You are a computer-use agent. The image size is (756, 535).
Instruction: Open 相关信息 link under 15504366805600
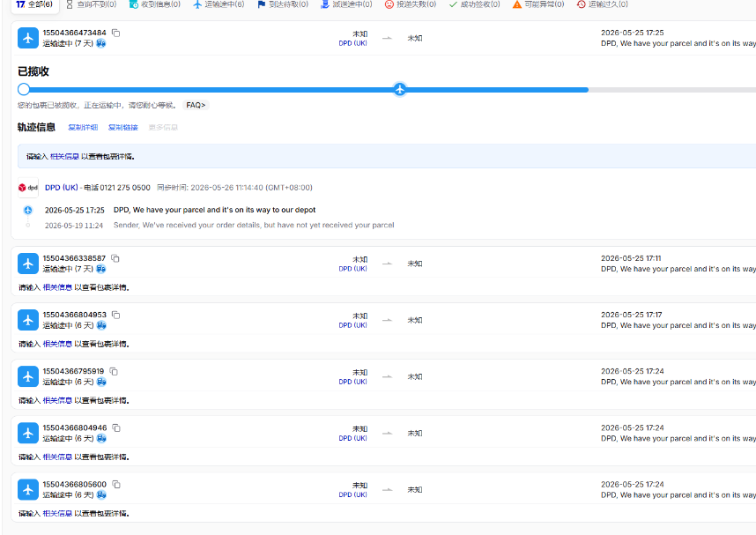coord(57,513)
